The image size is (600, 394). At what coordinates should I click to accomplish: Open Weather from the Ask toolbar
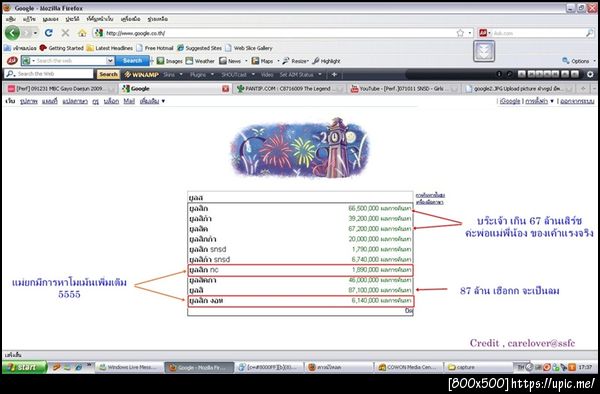tap(200, 61)
